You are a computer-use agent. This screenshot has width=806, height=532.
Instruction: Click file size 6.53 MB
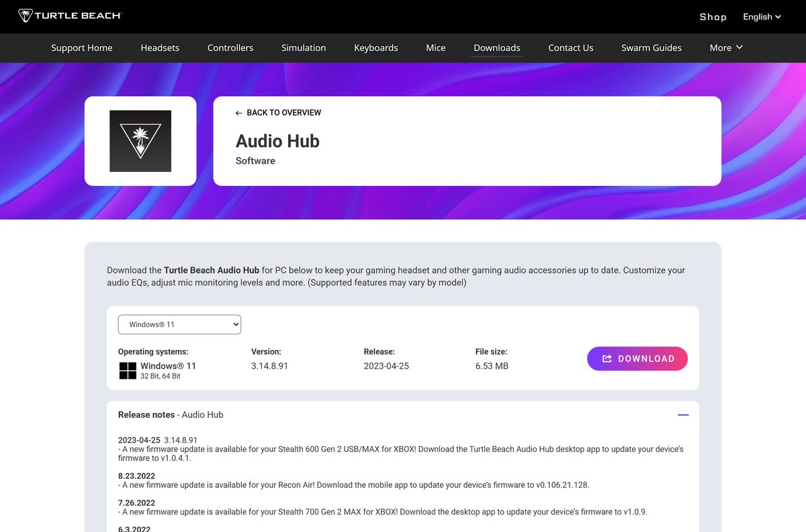coord(492,366)
